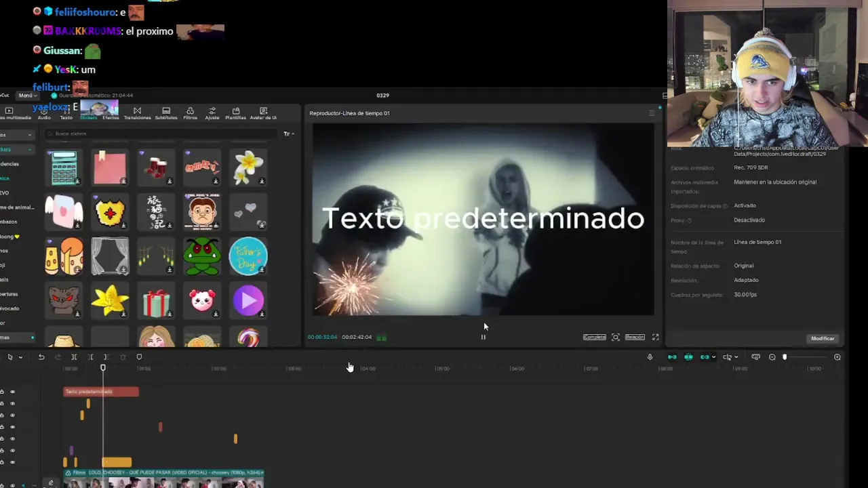Open the Transiciones tab
This screenshot has height=488, width=868.
pos(137,113)
